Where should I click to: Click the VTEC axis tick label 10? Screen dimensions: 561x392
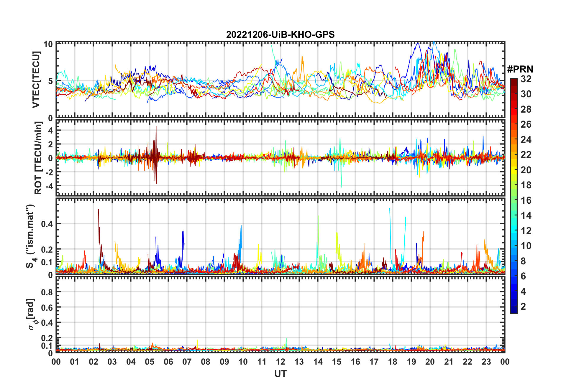(x=48, y=45)
